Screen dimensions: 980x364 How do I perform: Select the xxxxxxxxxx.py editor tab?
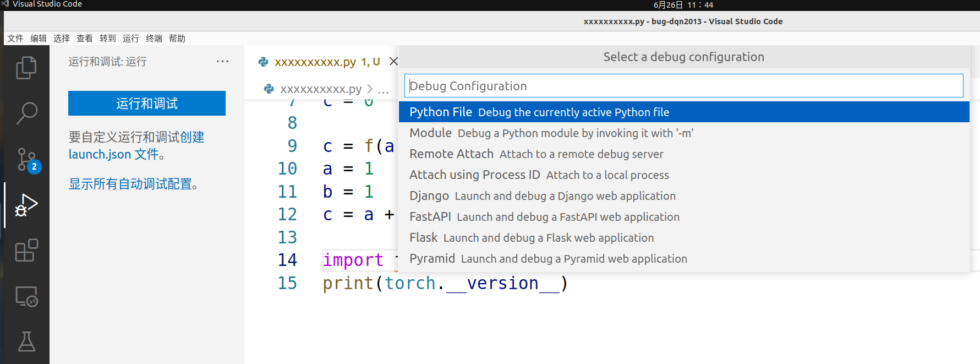322,62
